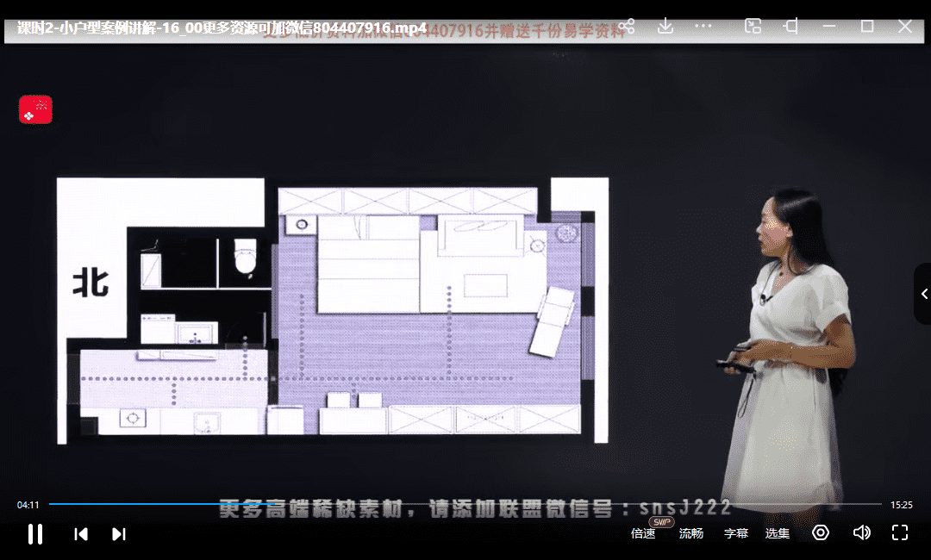Image resolution: width=931 pixels, height=560 pixels.
Task: Mute the volume speaker icon
Action: click(861, 532)
